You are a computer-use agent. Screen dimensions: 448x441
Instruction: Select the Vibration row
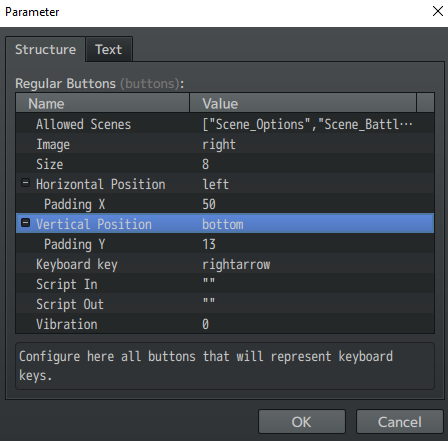pos(225,324)
